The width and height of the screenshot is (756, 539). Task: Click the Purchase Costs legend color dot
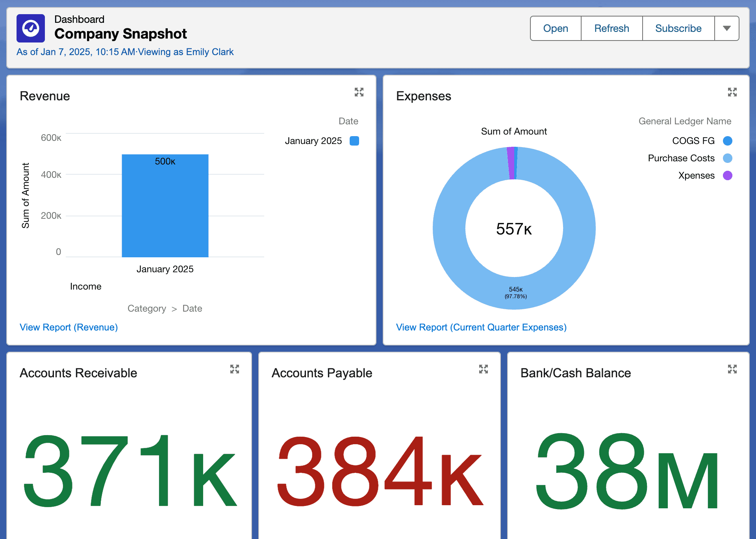coord(728,158)
